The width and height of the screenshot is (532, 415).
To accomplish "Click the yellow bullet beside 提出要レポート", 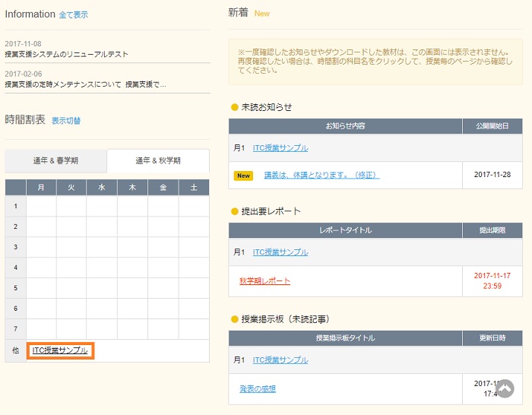I will coord(234,211).
